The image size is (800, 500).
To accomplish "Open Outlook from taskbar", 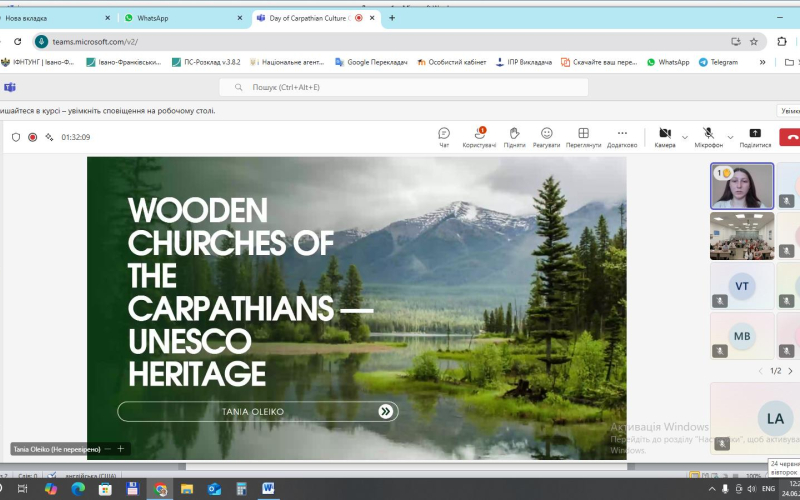I will coord(214,489).
